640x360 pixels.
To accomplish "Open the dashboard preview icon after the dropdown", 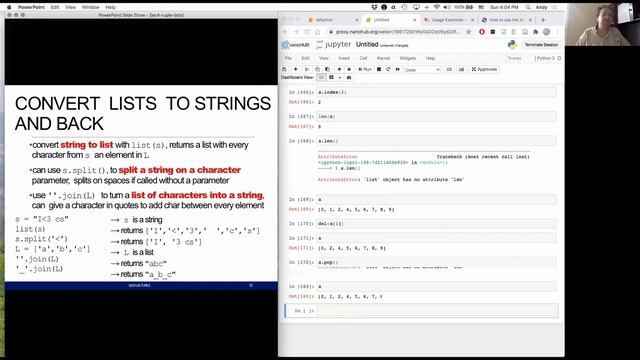I will pyautogui.click(x=349, y=78).
